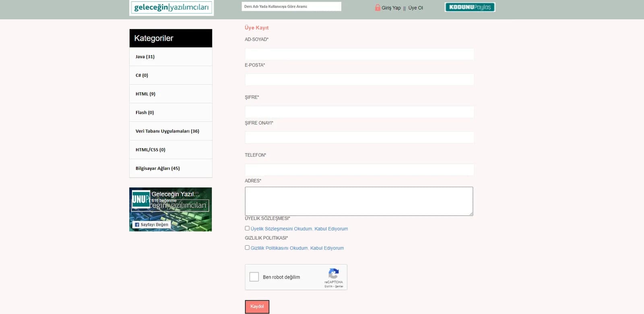Open the Üyelik Sözleşmesini Okudum link

(299, 229)
